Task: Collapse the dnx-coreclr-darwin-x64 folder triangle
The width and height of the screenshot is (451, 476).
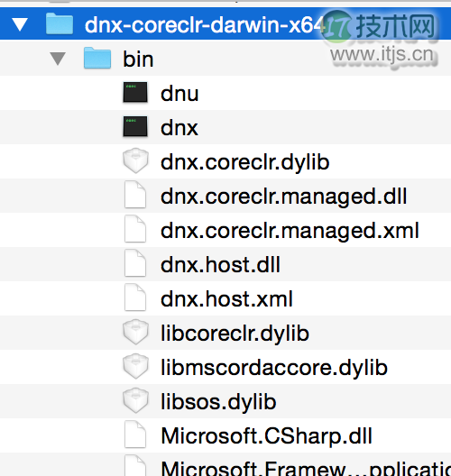Action: coord(20,24)
